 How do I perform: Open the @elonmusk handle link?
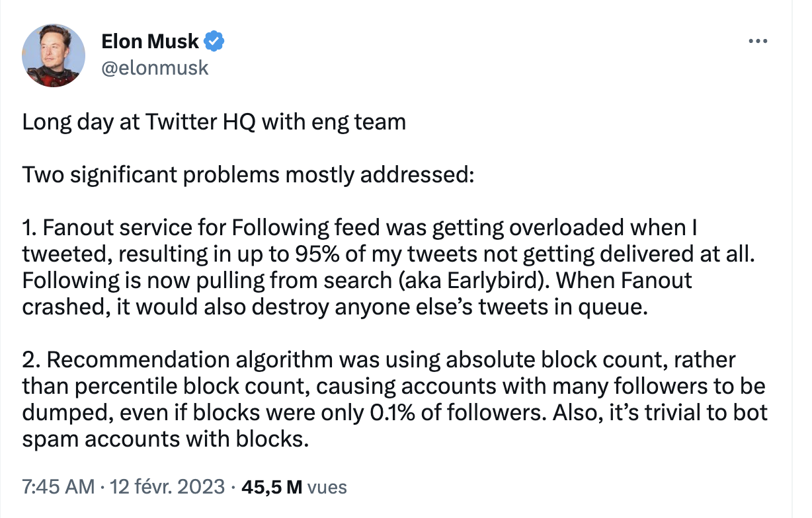click(x=155, y=67)
